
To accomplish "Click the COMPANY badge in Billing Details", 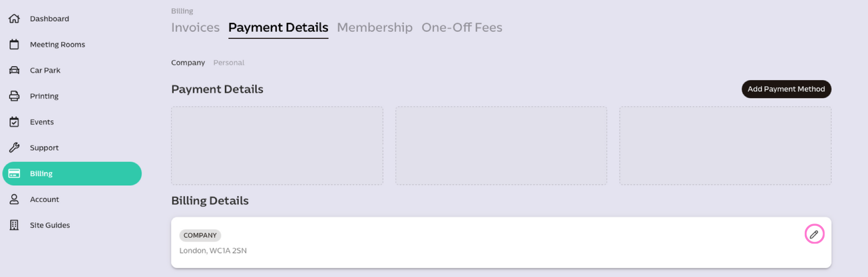I will pyautogui.click(x=200, y=236).
